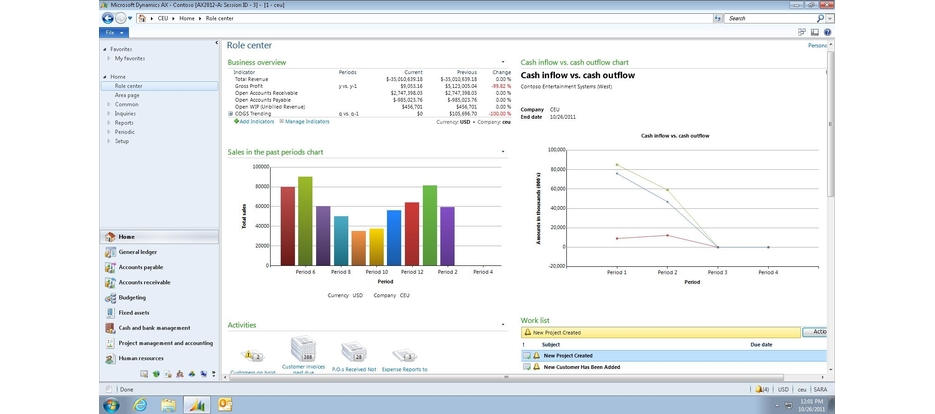This screenshot has height=414, width=935.
Task: Click the green globe module icon
Action: [156, 374]
